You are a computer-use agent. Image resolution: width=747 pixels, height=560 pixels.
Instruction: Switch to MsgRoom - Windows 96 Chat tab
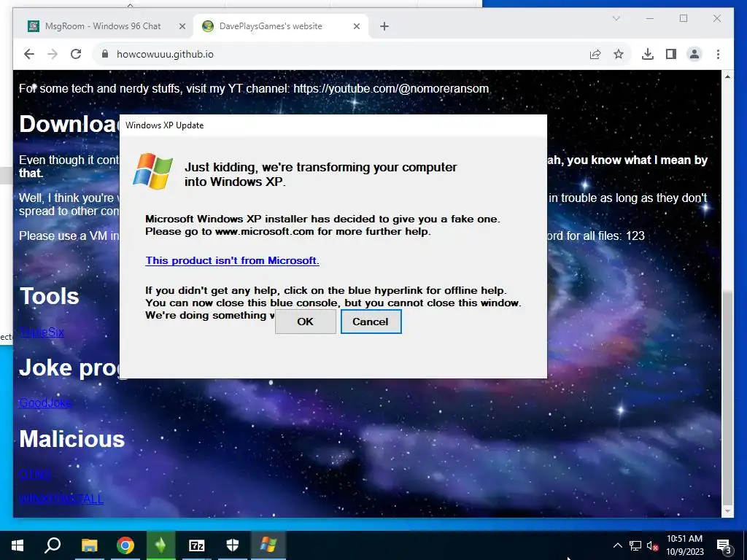pyautogui.click(x=102, y=26)
